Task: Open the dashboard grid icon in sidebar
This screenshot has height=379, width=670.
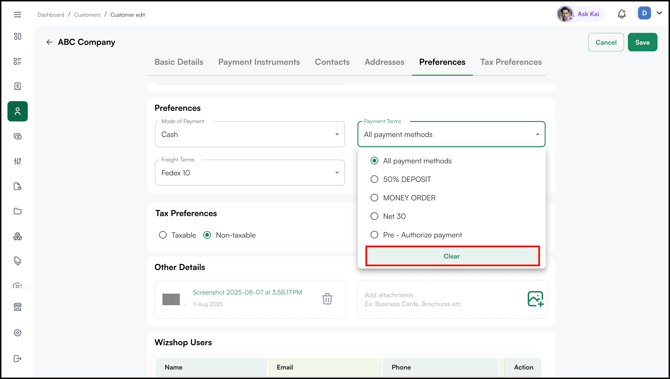Action: tap(18, 36)
